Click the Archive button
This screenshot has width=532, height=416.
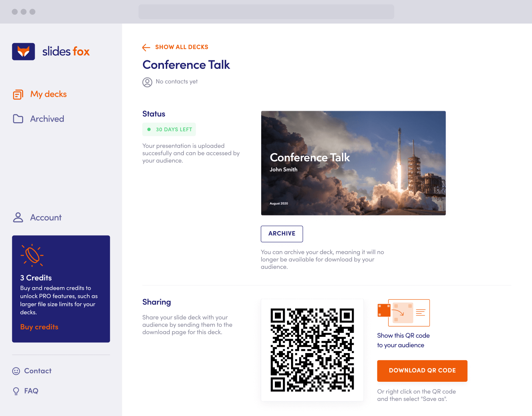tap(282, 234)
